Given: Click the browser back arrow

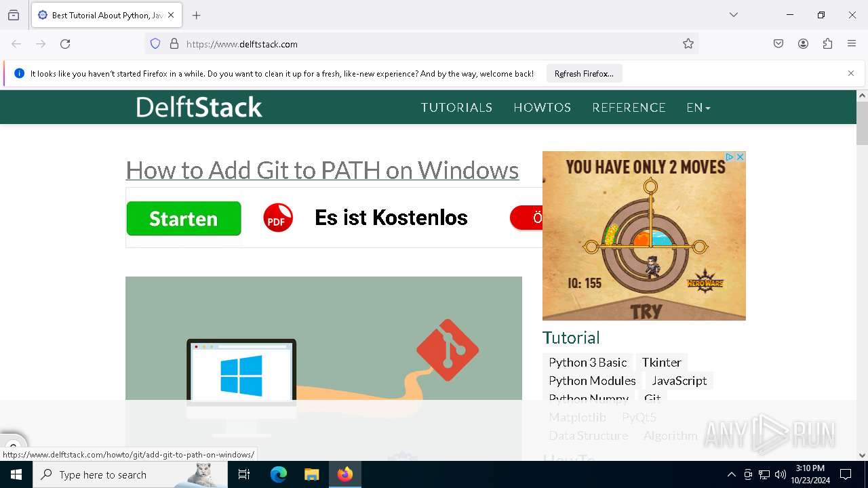Looking at the screenshot, I should 16,44.
